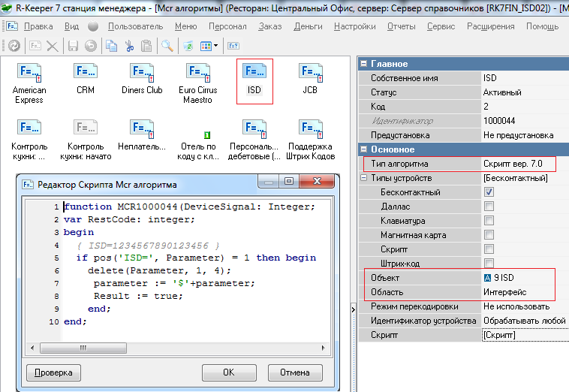The width and height of the screenshot is (569, 392).
Task: Select the American Express algorithm icon
Action: pos(29,72)
